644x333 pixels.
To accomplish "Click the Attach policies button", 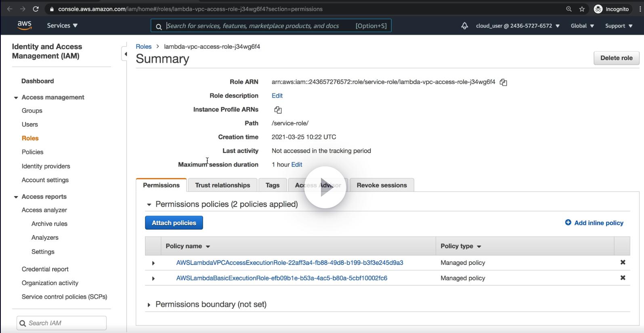I will 174,223.
